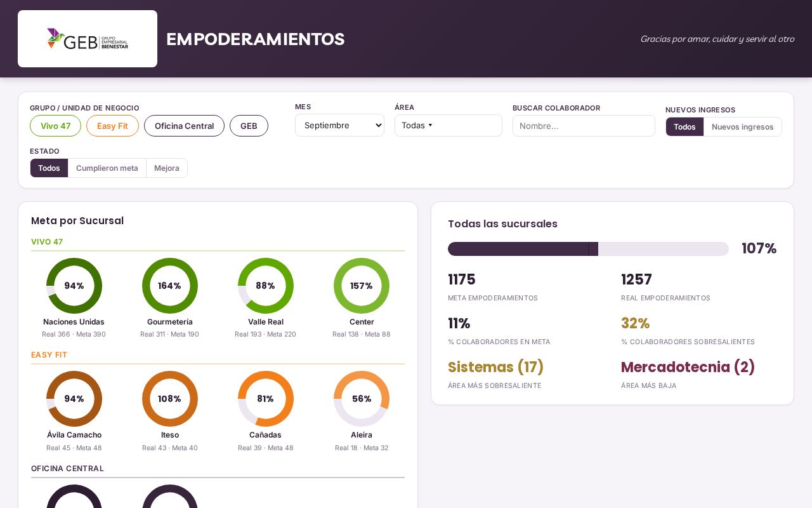Select Todos under Nuevos Ingresos

click(684, 126)
